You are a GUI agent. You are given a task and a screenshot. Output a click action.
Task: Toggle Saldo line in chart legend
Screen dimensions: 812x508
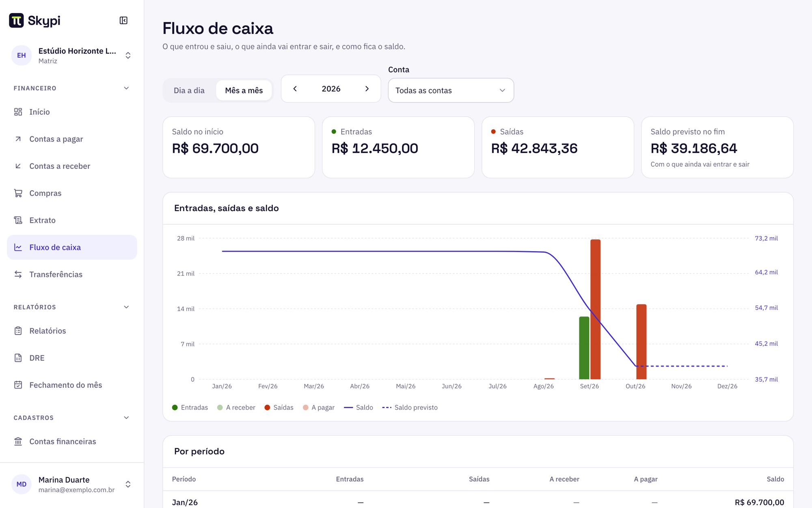(x=358, y=407)
